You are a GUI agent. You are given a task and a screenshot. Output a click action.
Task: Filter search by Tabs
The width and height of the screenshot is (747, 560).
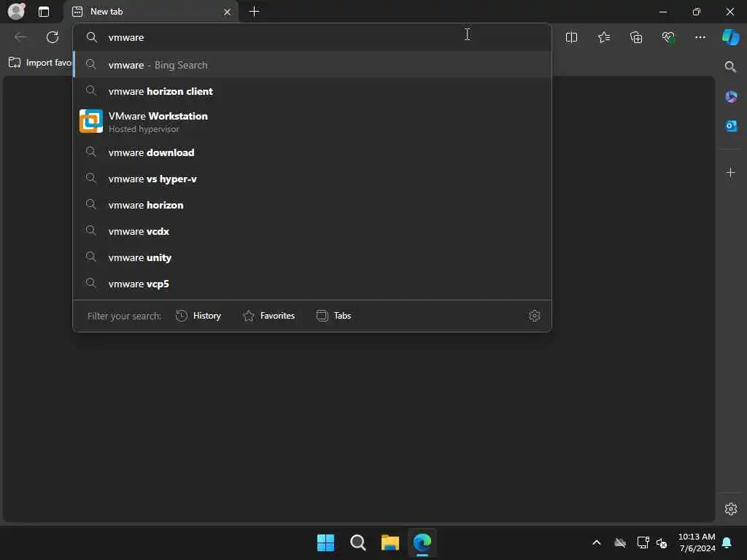333,316
